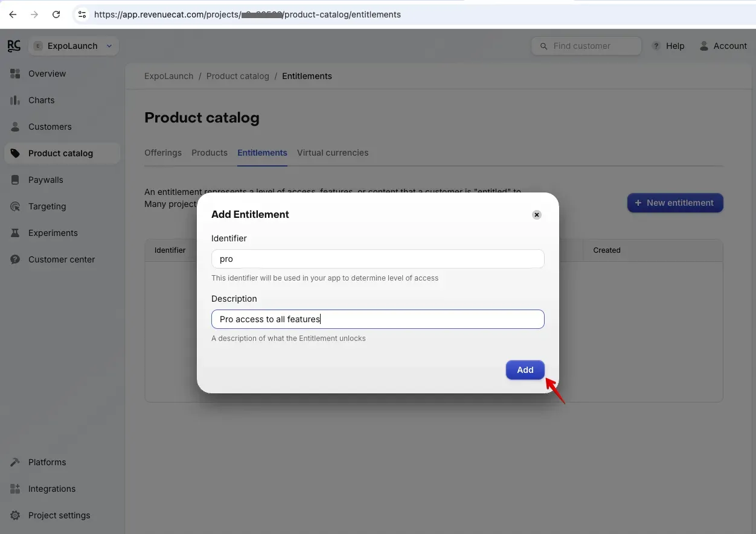Click the site info icon in address bar
The height and width of the screenshot is (534, 756).
tap(83, 14)
